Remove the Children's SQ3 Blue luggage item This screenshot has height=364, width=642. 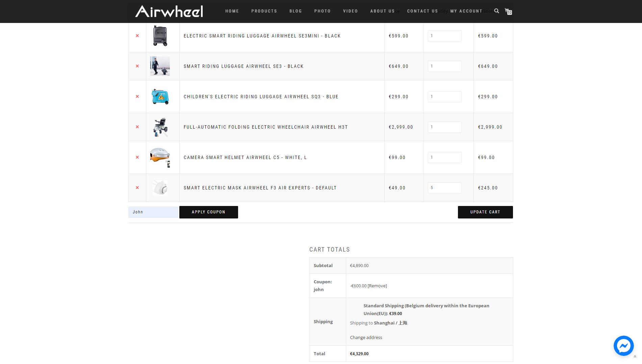coord(137,97)
